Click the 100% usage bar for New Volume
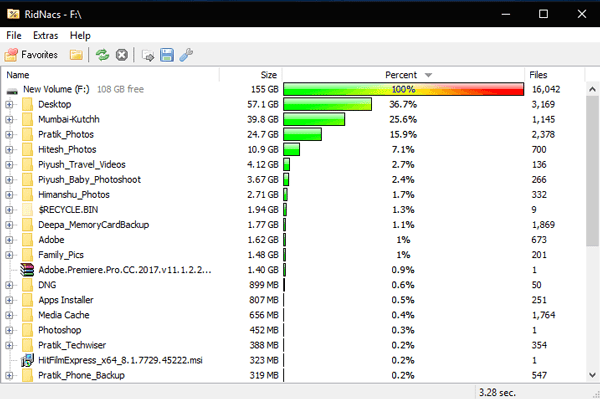 (403, 89)
